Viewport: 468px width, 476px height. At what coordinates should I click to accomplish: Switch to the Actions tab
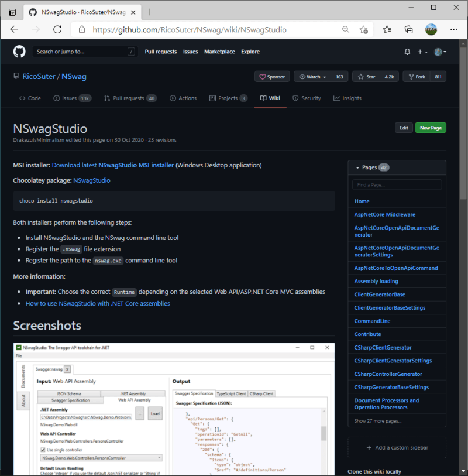[x=183, y=98]
